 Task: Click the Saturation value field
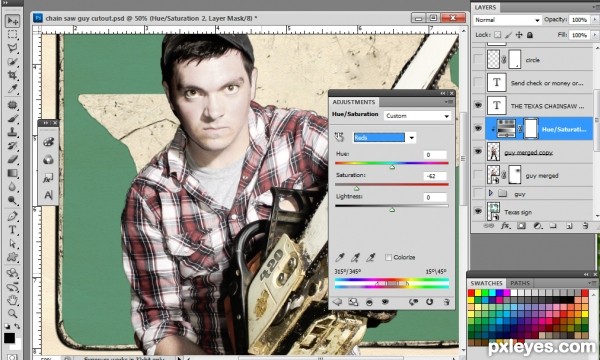(435, 176)
